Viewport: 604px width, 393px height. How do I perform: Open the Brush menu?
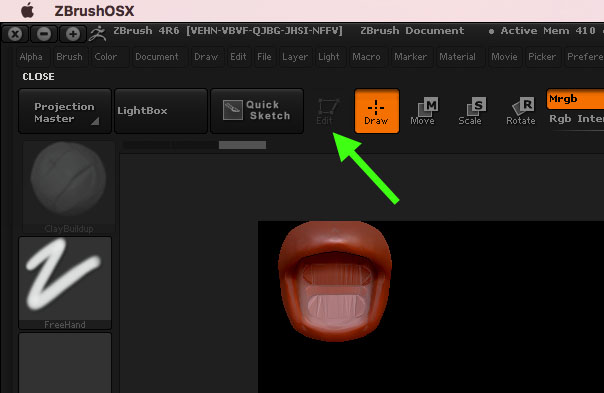[x=69, y=57]
